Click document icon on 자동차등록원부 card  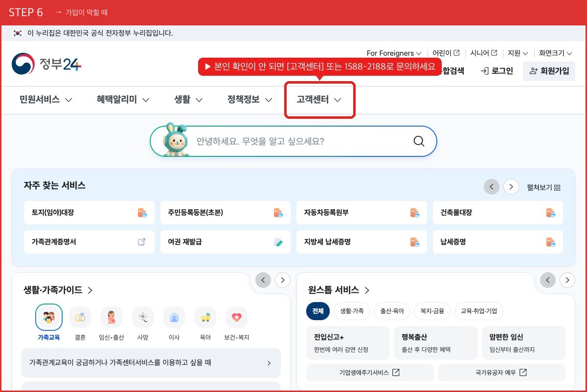pyautogui.click(x=414, y=213)
